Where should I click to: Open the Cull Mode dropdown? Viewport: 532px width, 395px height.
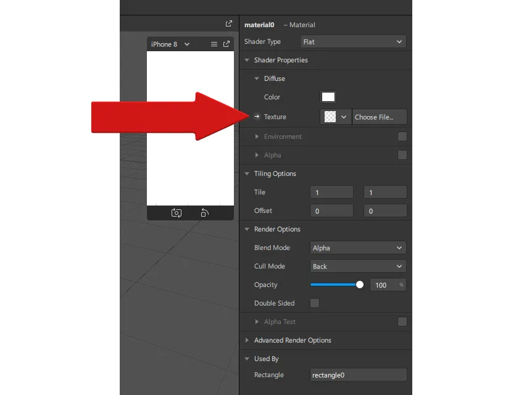358,267
